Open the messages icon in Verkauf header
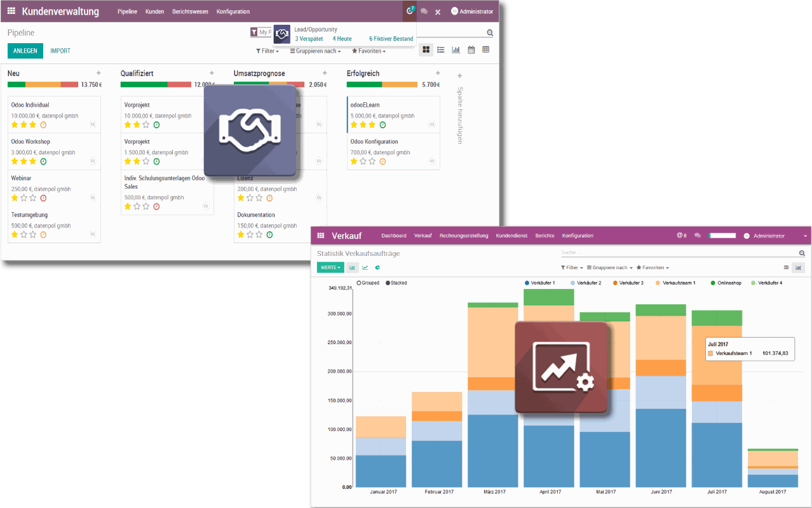Image resolution: width=812 pixels, height=508 pixels. (x=698, y=236)
